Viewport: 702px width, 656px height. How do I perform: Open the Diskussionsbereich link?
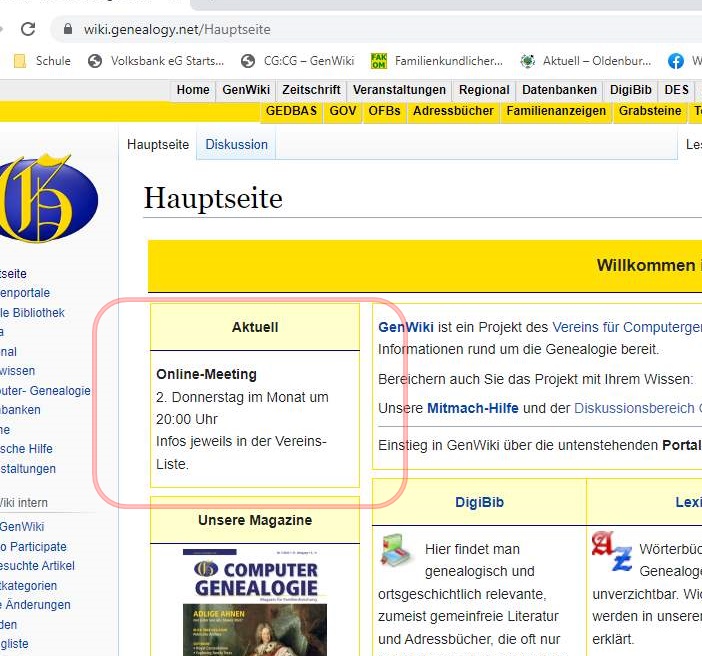tap(634, 408)
